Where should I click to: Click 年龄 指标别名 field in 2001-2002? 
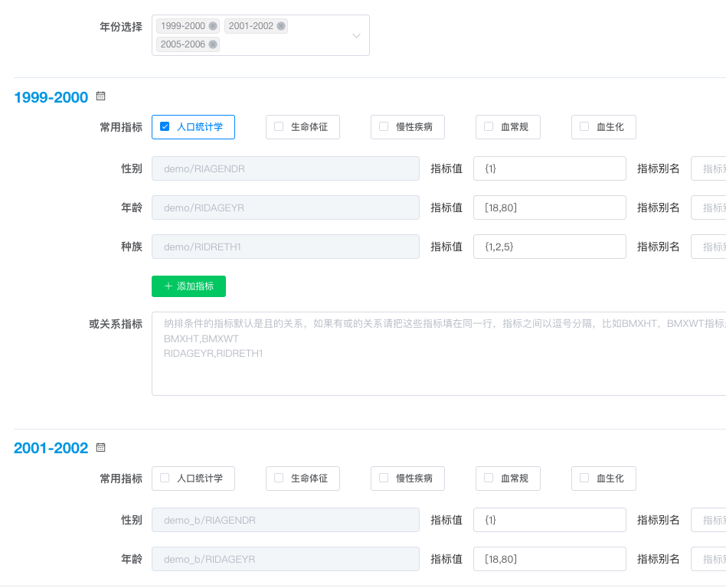tap(708, 559)
